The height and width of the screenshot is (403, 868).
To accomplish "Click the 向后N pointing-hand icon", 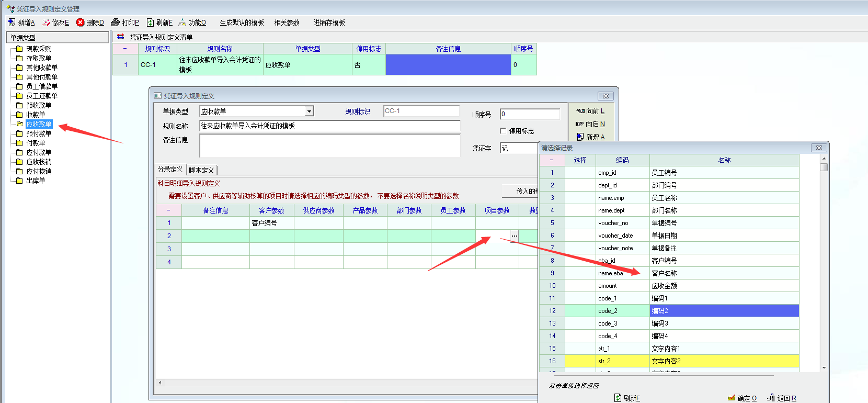I will click(579, 124).
